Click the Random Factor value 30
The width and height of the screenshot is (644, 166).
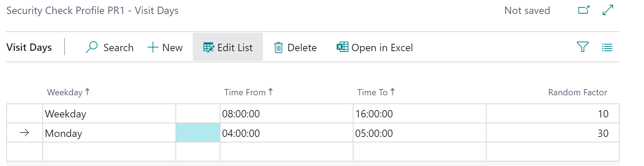coord(603,133)
